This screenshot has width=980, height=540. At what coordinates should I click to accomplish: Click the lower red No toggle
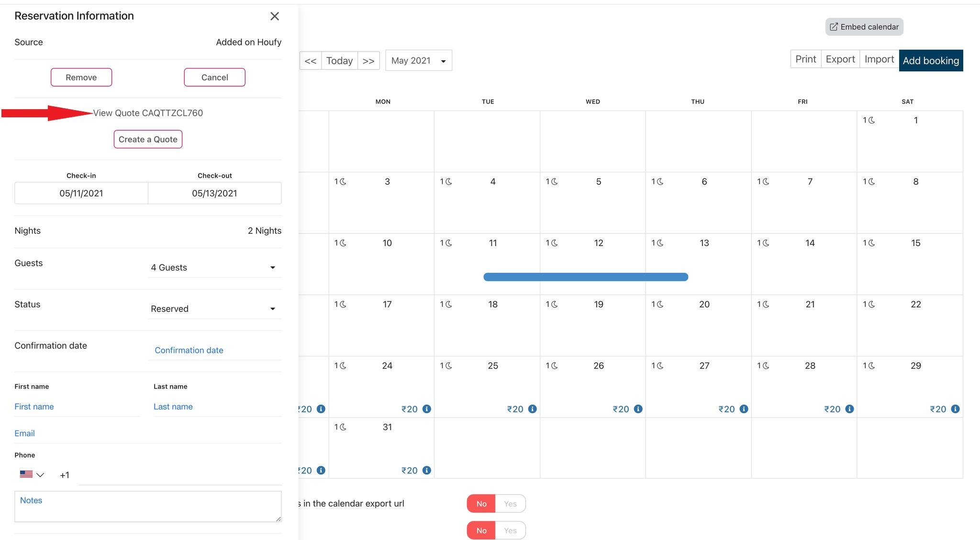pyautogui.click(x=481, y=530)
